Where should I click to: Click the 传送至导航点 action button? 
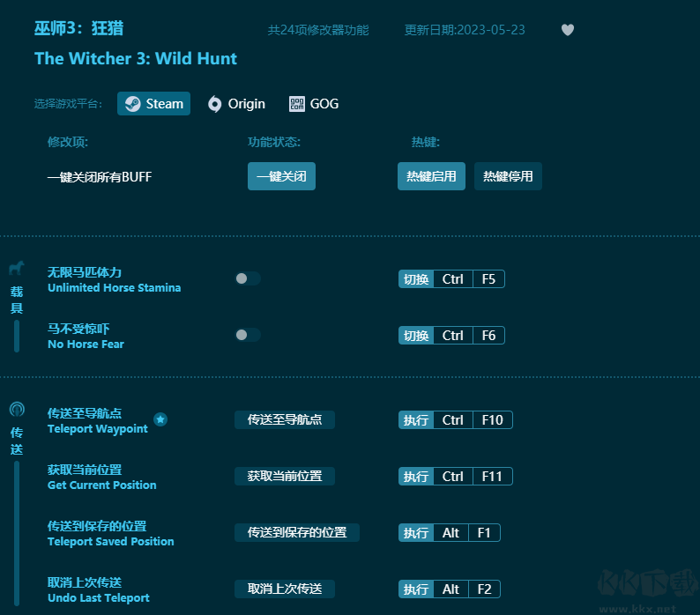pos(285,419)
